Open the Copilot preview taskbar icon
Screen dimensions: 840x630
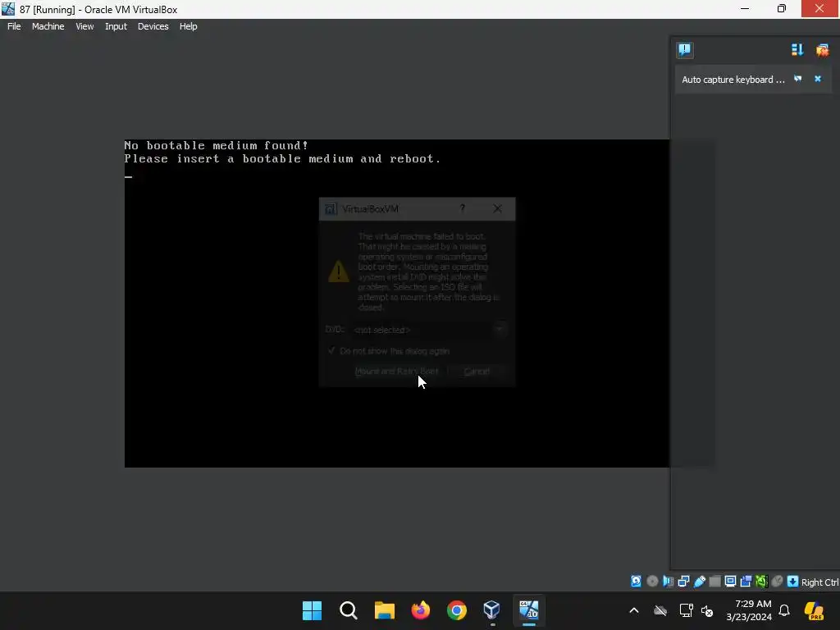click(x=815, y=610)
